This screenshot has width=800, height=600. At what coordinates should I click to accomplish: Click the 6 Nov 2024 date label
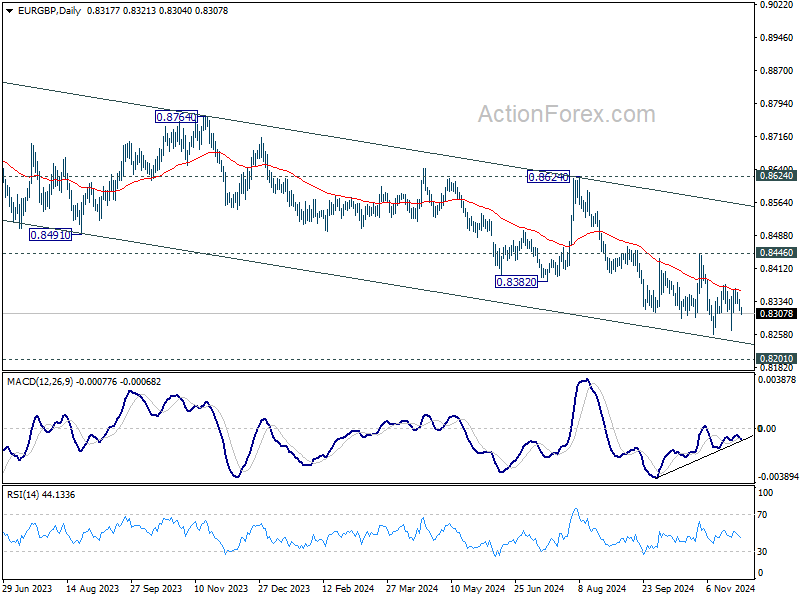tap(731, 588)
